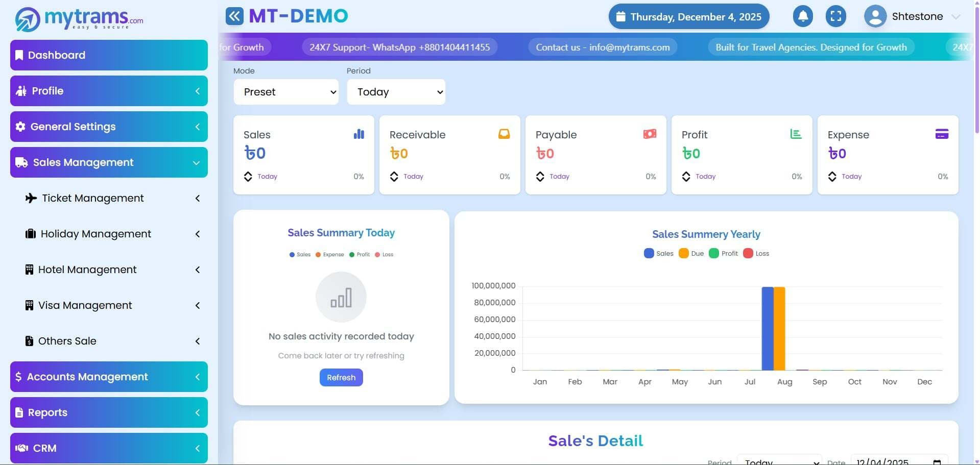The image size is (980, 465).
Task: Collapse sidebar with double-arrow icon
Action: pos(234,16)
